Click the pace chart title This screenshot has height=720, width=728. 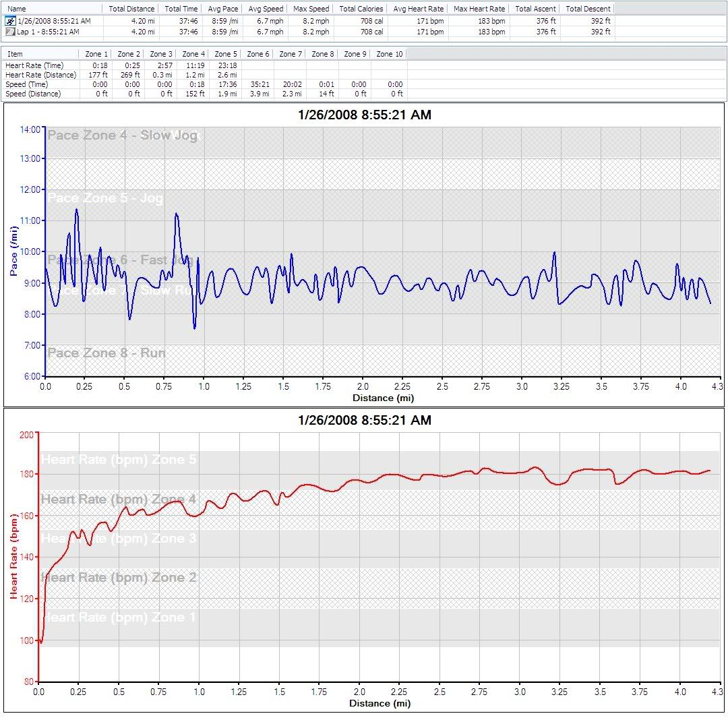pyautogui.click(x=364, y=115)
